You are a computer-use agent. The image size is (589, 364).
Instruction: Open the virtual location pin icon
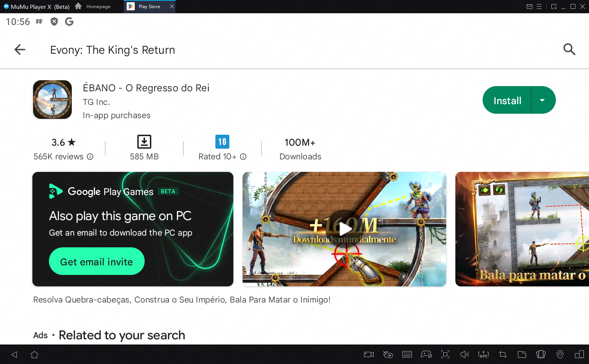click(560, 354)
